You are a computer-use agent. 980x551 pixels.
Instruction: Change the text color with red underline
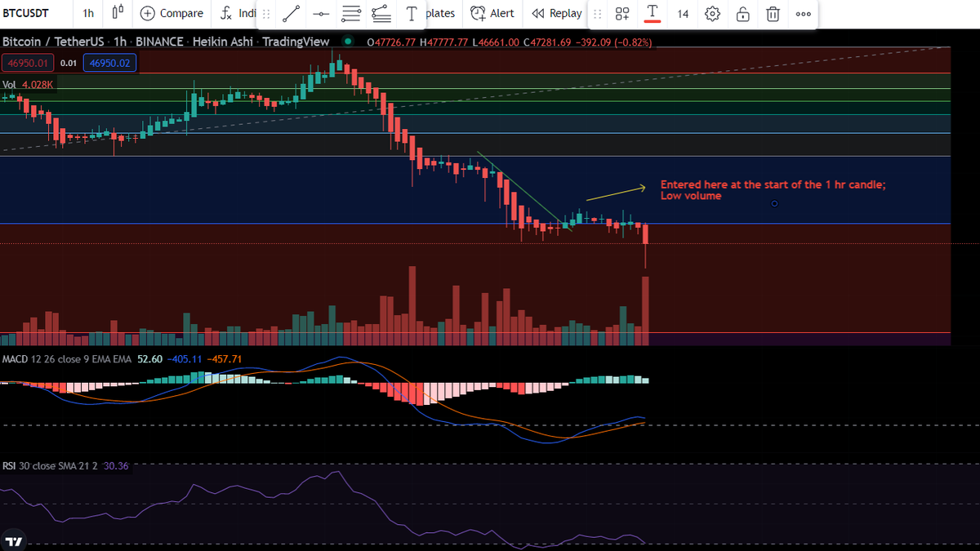pos(653,14)
